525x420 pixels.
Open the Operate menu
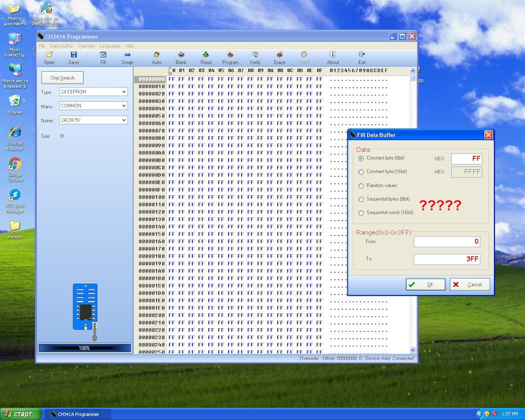tap(86, 46)
